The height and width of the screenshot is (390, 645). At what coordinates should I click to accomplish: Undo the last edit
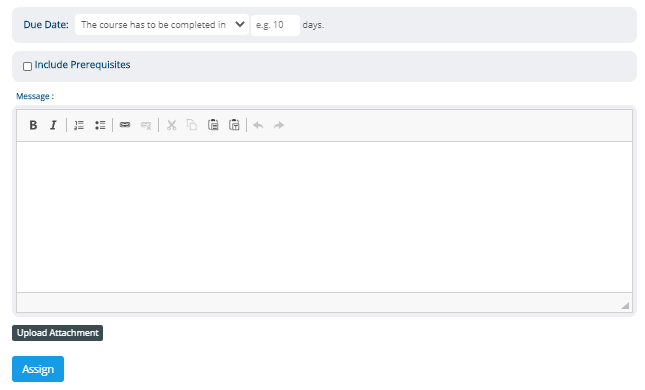[x=258, y=125]
